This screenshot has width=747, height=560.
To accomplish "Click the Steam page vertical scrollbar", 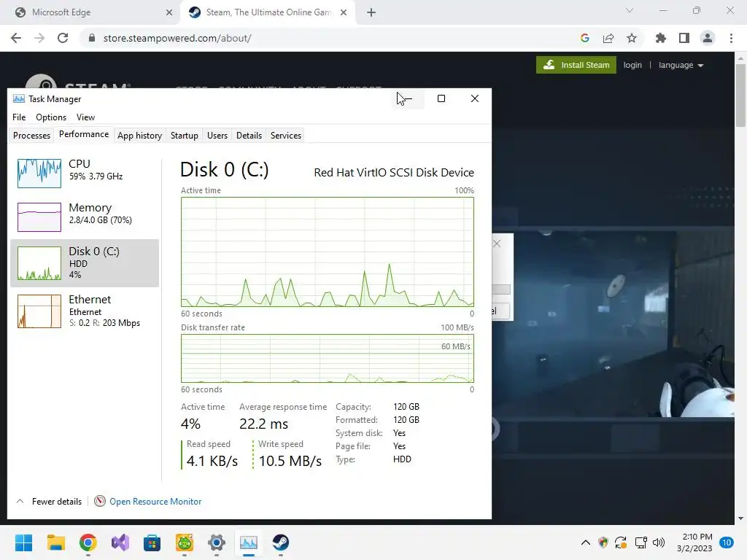I will pos(740,96).
